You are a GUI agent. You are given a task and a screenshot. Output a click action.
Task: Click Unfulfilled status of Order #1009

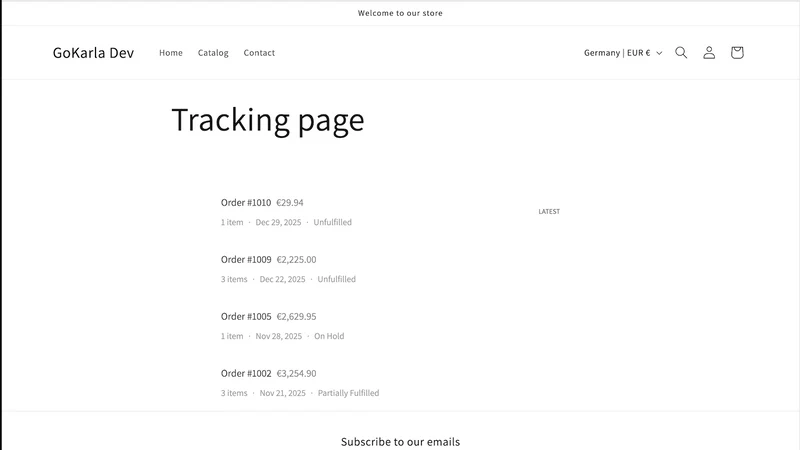tap(337, 279)
